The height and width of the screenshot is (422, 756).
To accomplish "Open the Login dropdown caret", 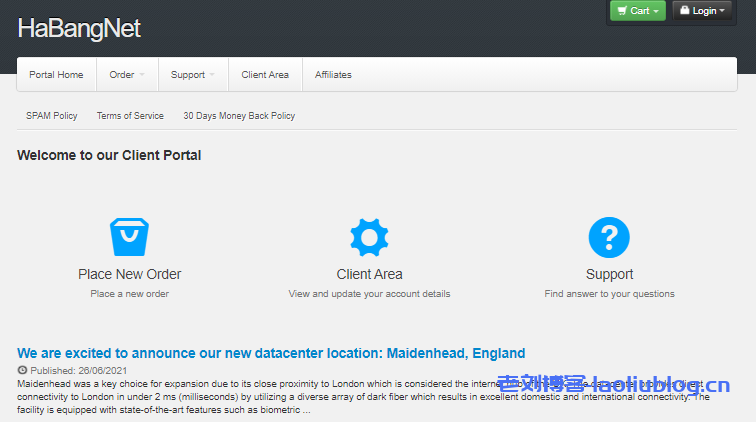I will click(x=723, y=11).
